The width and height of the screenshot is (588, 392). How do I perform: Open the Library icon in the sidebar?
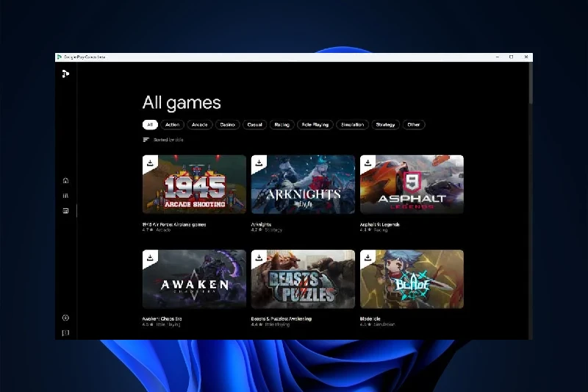65,196
